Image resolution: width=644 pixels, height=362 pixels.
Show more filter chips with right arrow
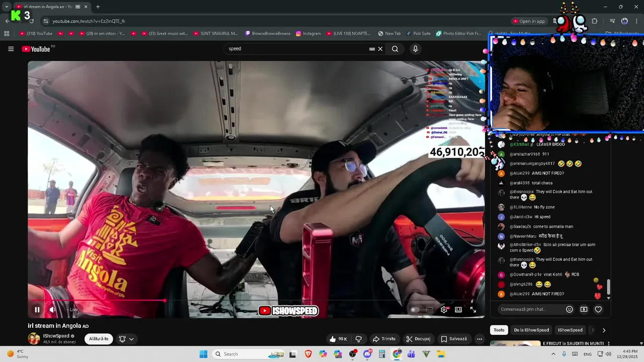[604, 330]
